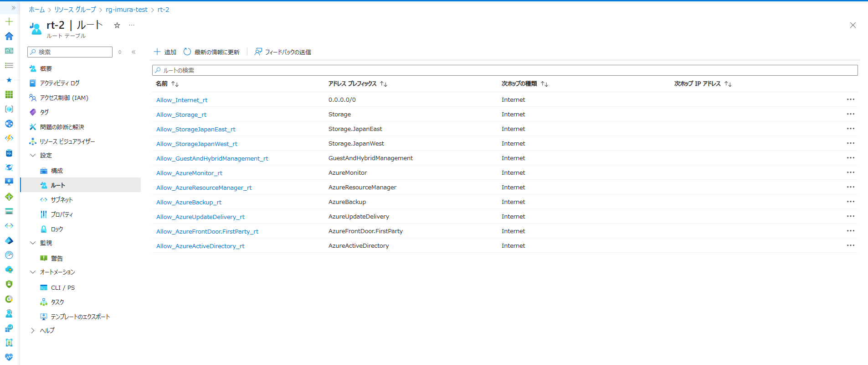Sort by 次ホップの種類 column

(524, 84)
